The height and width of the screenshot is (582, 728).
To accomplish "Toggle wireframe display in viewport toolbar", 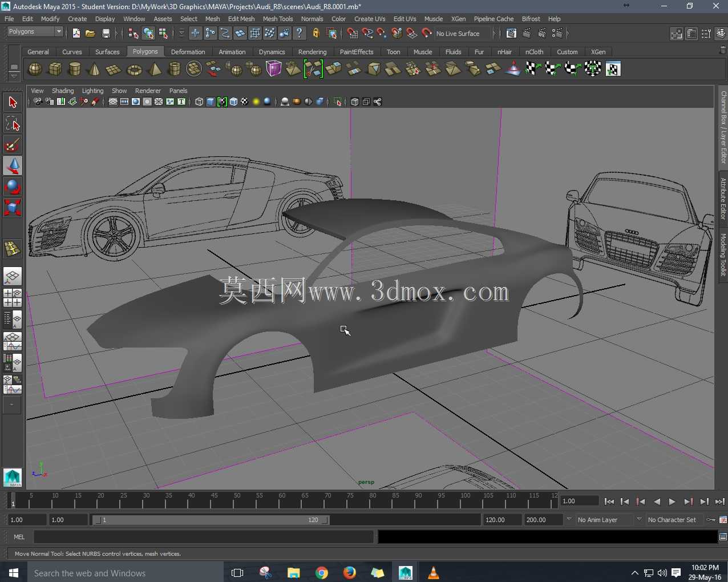I will pyautogui.click(x=199, y=102).
